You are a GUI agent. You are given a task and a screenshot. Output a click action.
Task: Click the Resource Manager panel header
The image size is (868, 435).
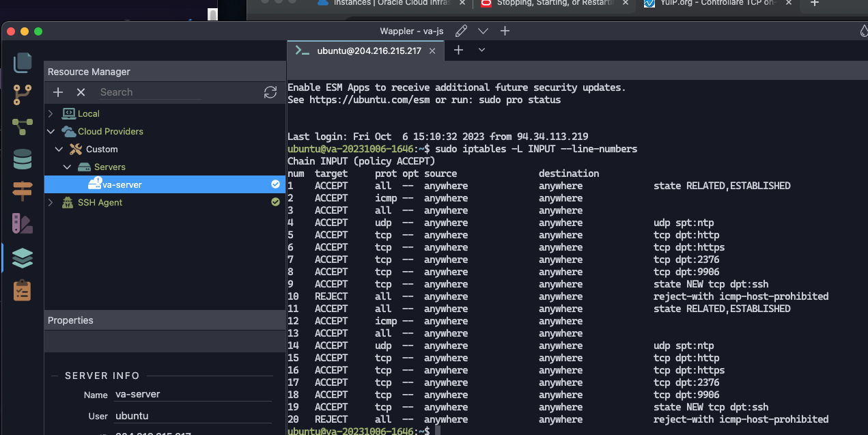point(165,72)
